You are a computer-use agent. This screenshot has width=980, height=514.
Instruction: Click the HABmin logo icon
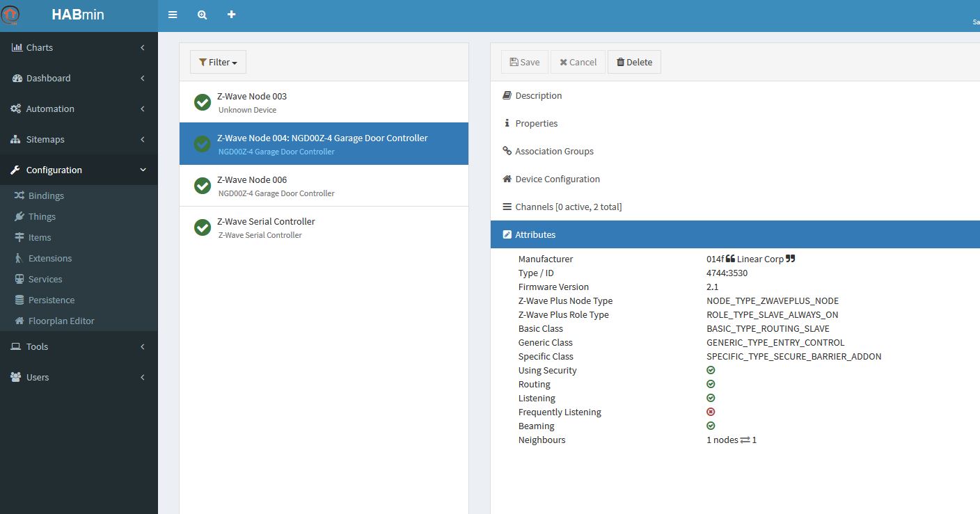click(x=11, y=15)
